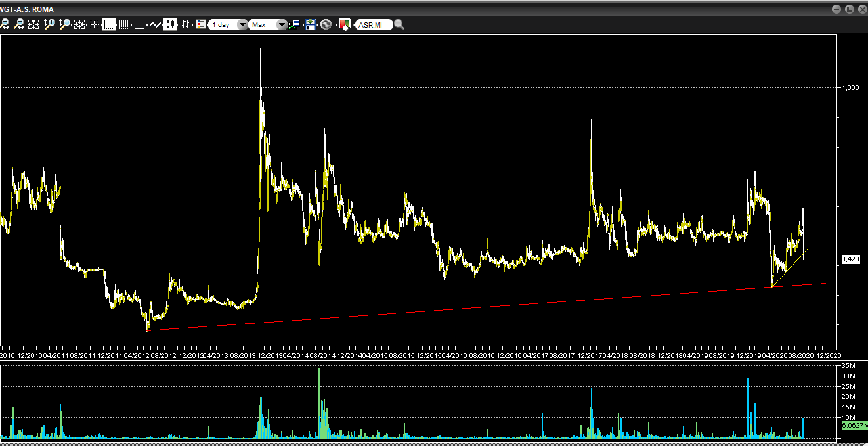Toggle candlestick chart style
Image resolution: width=868 pixels, height=446 pixels.
coord(171,24)
